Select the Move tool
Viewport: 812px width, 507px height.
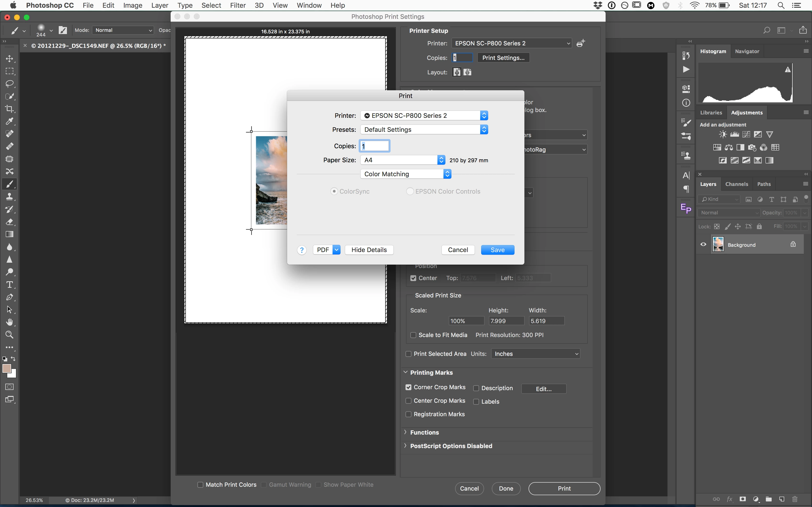[x=9, y=59]
